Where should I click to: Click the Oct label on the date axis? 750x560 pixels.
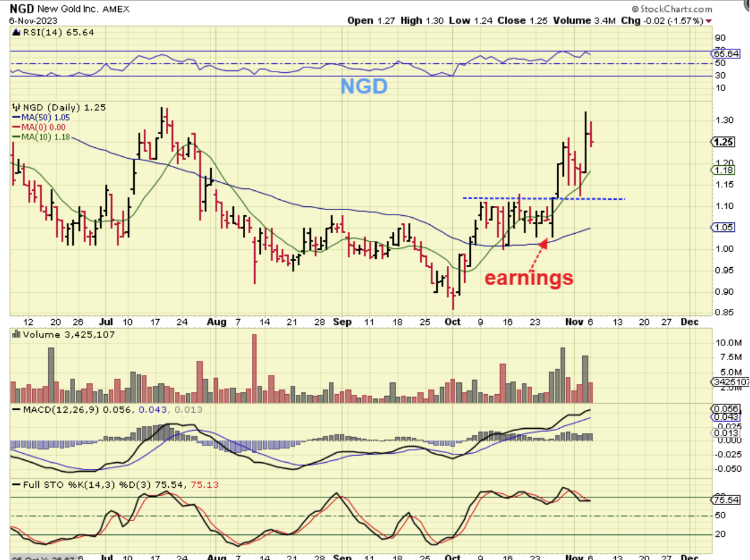[x=453, y=322]
